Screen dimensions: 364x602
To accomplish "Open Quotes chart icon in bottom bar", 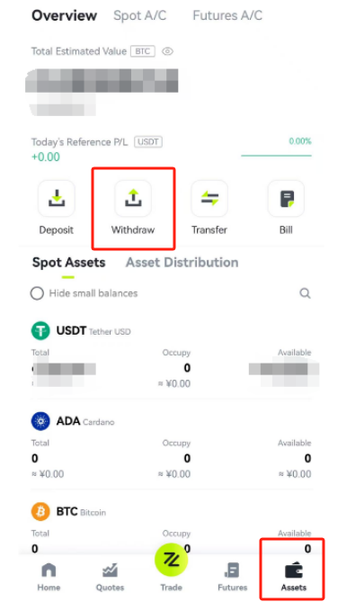I will click(110, 576).
